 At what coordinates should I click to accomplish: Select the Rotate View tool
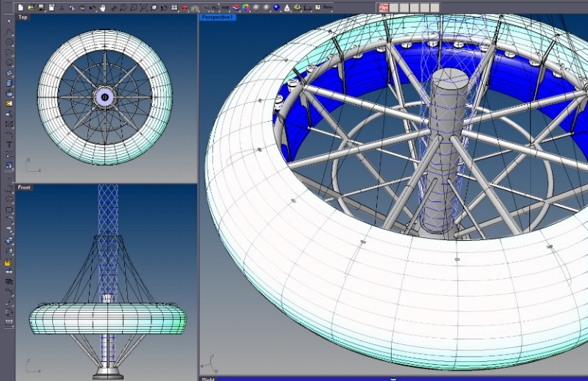click(x=113, y=7)
